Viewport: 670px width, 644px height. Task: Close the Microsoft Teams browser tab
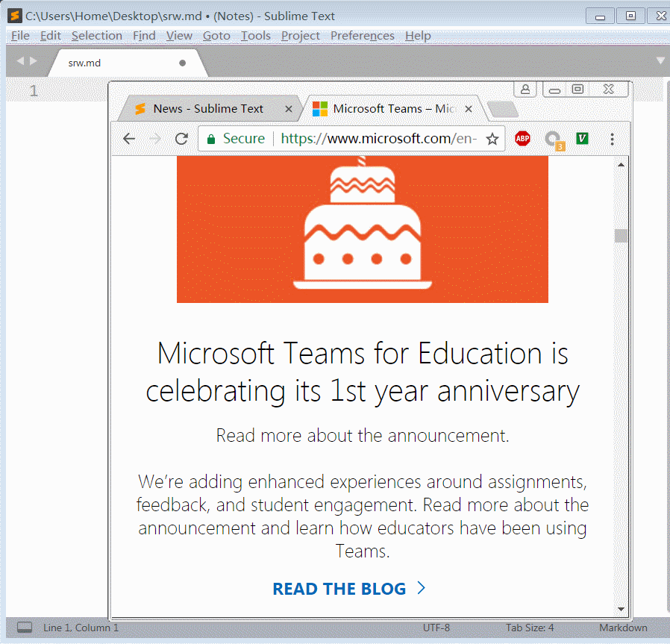(x=469, y=109)
